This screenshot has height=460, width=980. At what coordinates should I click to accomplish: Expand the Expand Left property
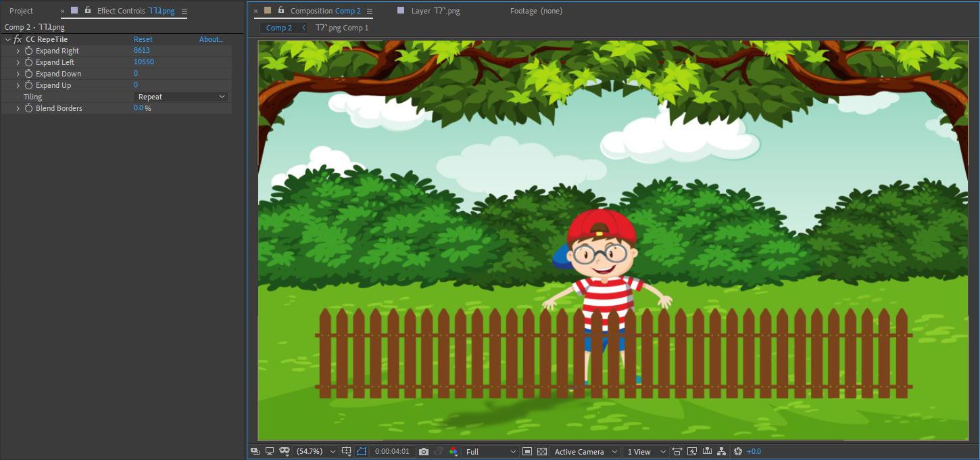pyautogui.click(x=18, y=62)
